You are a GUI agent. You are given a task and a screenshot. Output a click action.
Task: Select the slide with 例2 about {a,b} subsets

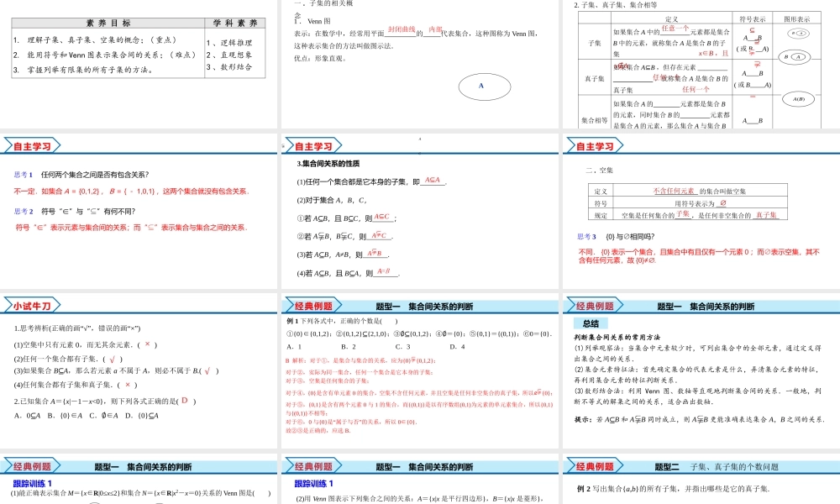701,479
